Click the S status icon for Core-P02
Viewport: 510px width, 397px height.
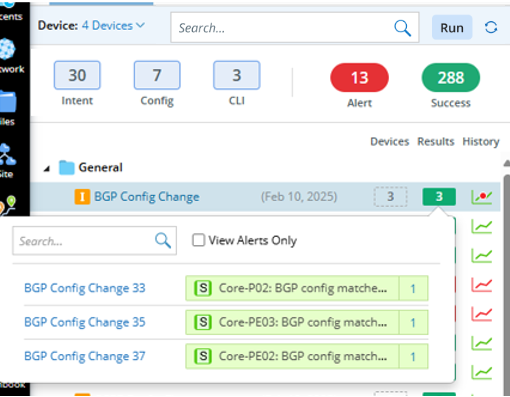(x=203, y=288)
